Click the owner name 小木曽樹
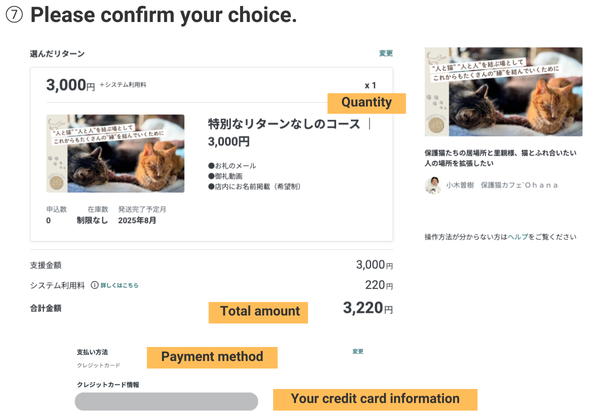Viewport: 600px width, 414px height. (x=462, y=185)
